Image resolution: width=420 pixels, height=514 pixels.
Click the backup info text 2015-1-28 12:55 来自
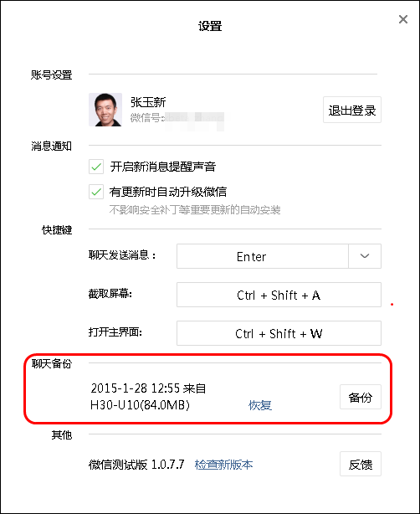coord(148,388)
